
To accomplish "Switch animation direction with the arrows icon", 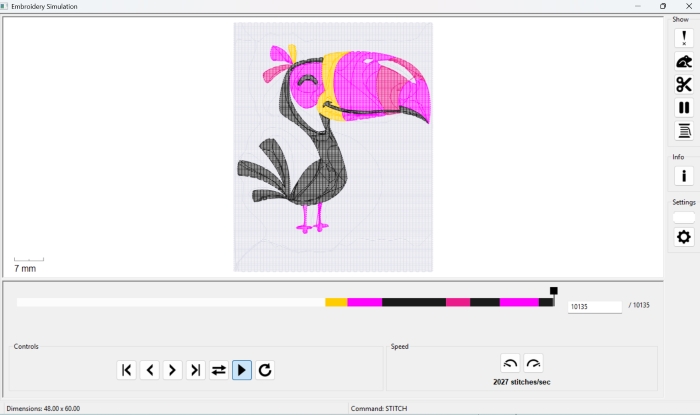I will 219,370.
